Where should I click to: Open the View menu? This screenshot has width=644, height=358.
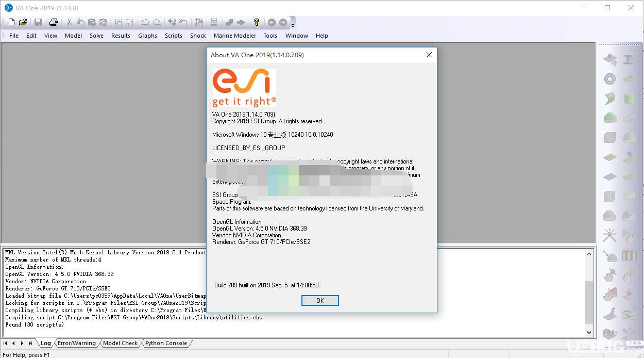(50, 36)
